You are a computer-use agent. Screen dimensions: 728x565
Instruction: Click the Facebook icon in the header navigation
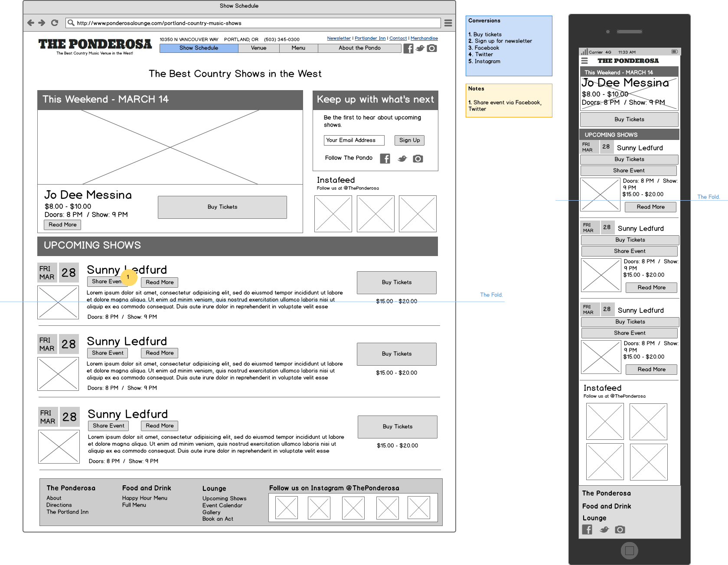point(408,49)
